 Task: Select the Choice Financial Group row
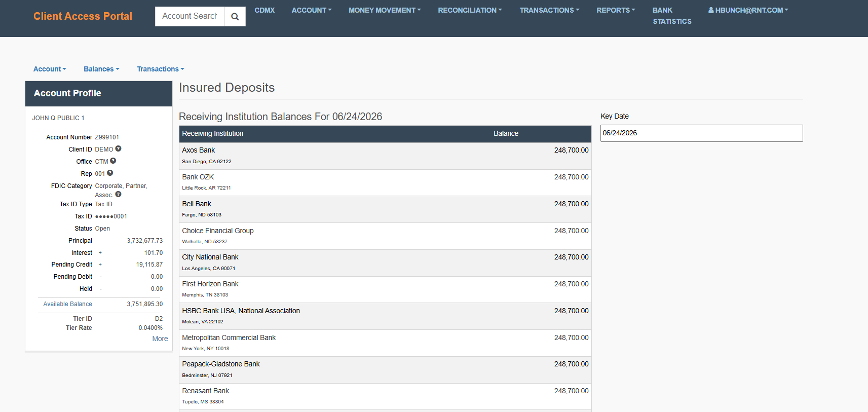[385, 236]
